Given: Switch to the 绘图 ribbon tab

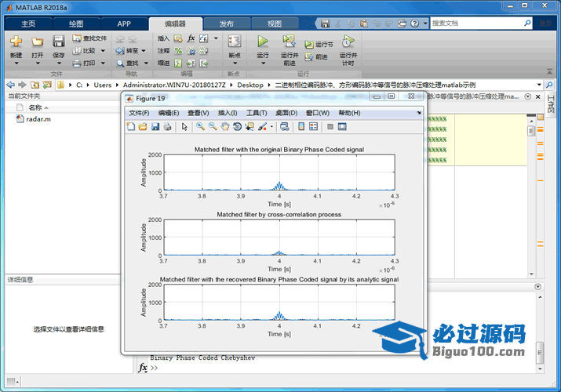Looking at the screenshot, I should [75, 24].
